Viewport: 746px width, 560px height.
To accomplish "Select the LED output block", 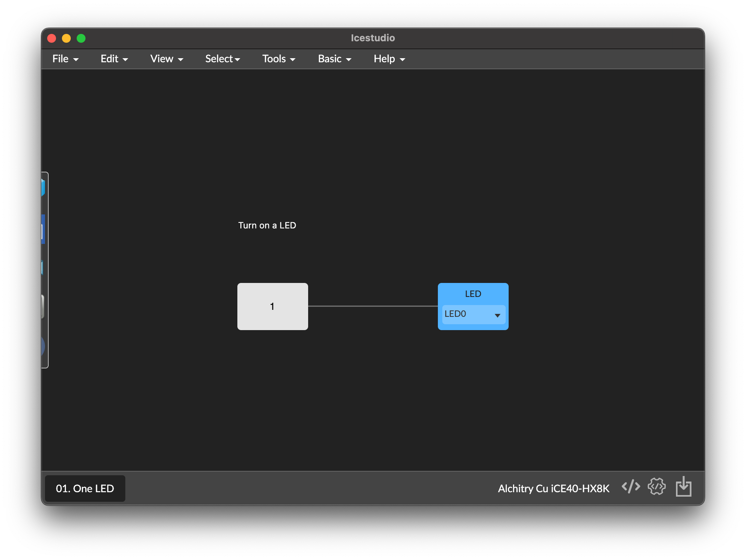I will click(473, 294).
